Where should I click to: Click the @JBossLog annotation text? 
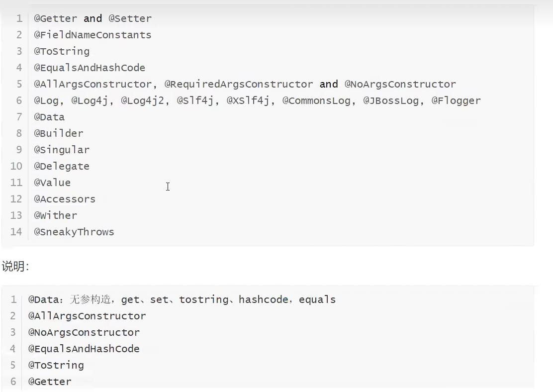click(x=391, y=100)
